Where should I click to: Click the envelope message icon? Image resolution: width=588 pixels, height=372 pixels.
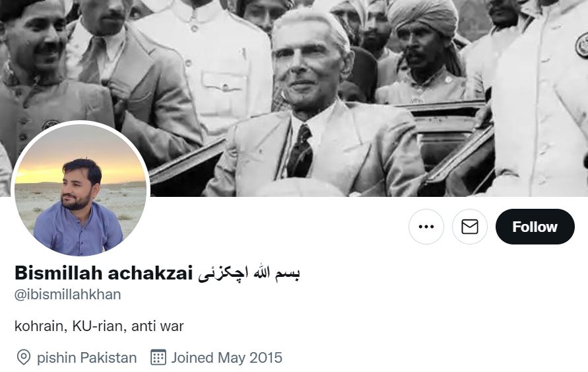pos(469,227)
